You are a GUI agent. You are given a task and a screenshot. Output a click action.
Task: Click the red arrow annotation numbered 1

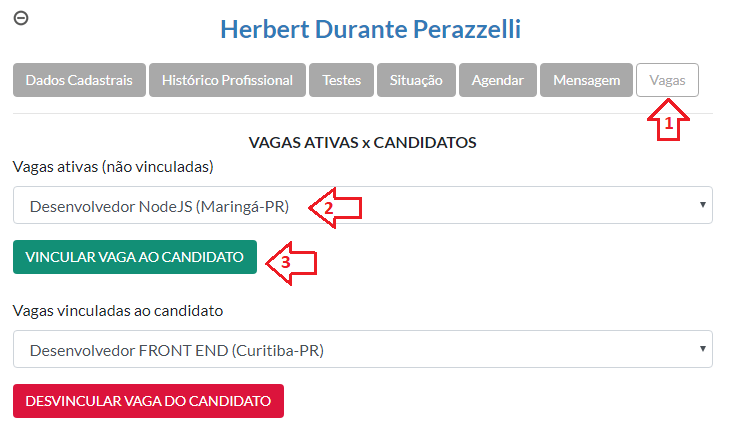(x=668, y=119)
